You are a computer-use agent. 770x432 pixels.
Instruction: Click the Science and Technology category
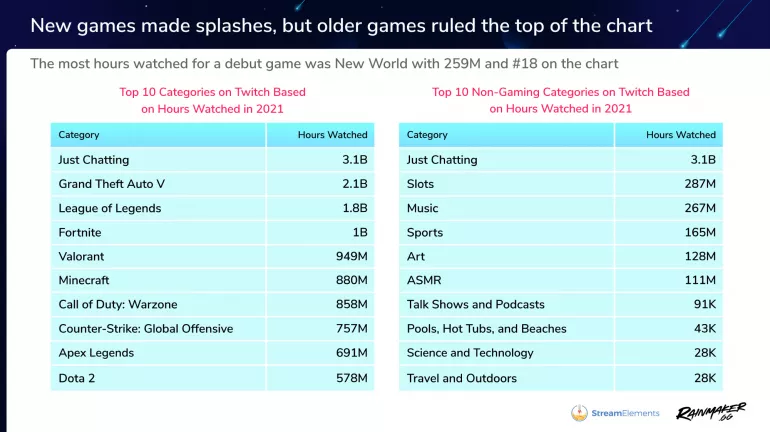pyautogui.click(x=470, y=353)
